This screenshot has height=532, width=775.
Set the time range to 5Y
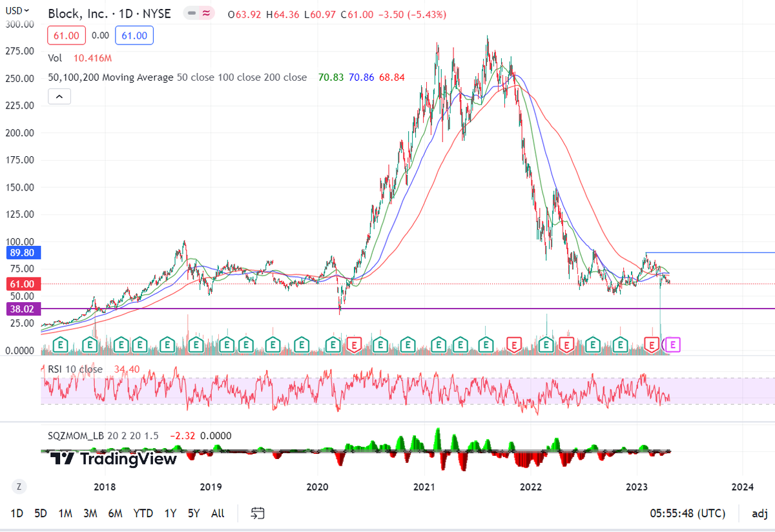pyautogui.click(x=194, y=513)
